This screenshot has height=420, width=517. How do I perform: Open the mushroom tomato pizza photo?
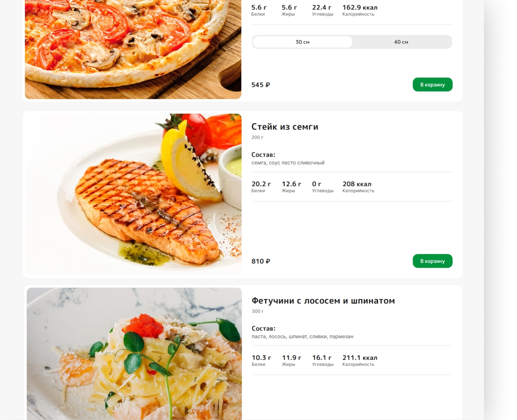pos(133,49)
